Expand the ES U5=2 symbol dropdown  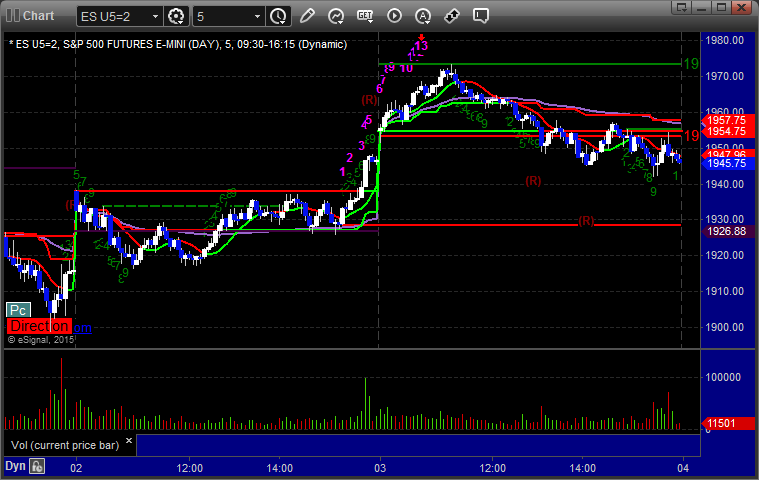(x=155, y=16)
